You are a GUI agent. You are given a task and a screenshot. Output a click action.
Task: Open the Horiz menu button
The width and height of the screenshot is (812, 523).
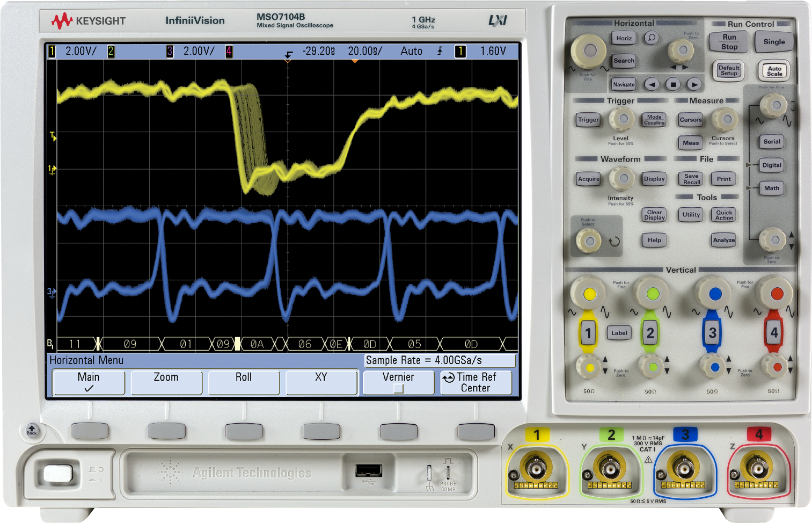[x=624, y=38]
